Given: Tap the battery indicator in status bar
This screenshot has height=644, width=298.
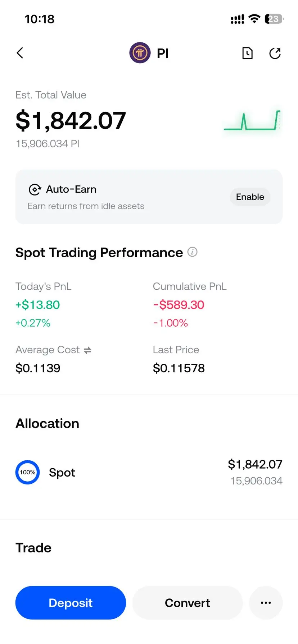Looking at the screenshot, I should pyautogui.click(x=274, y=19).
